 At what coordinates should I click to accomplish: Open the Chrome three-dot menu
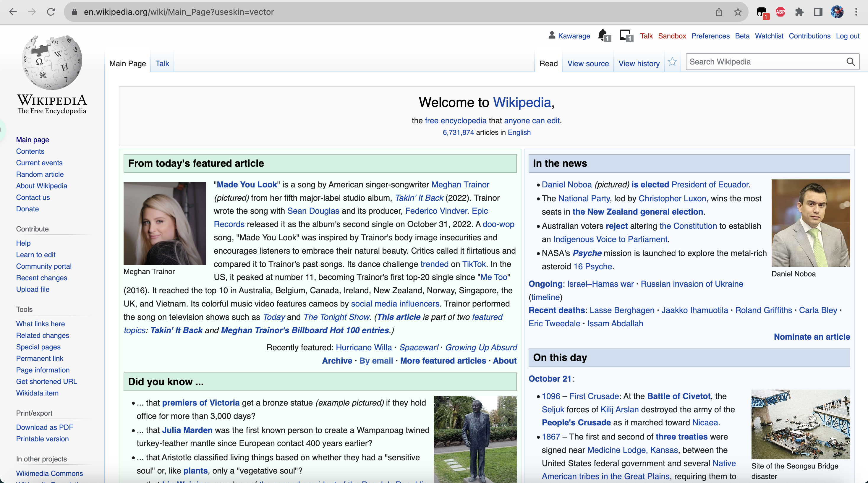coord(856,12)
